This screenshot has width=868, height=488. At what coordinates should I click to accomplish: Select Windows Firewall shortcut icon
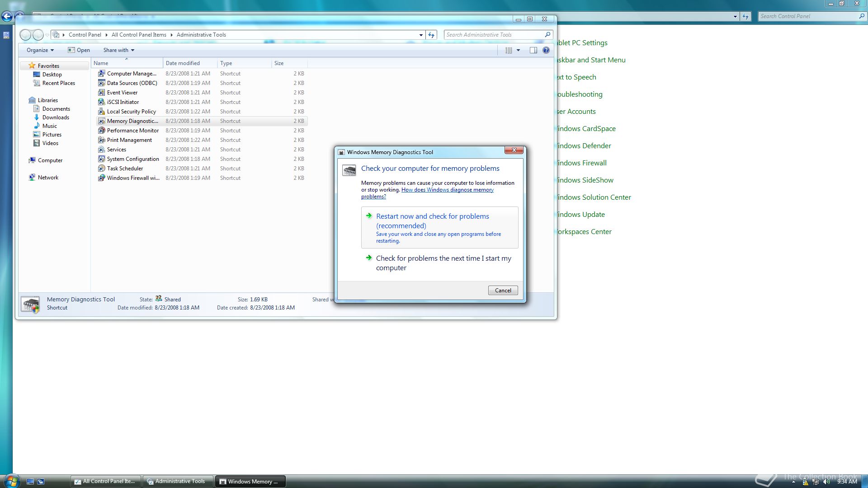102,178
